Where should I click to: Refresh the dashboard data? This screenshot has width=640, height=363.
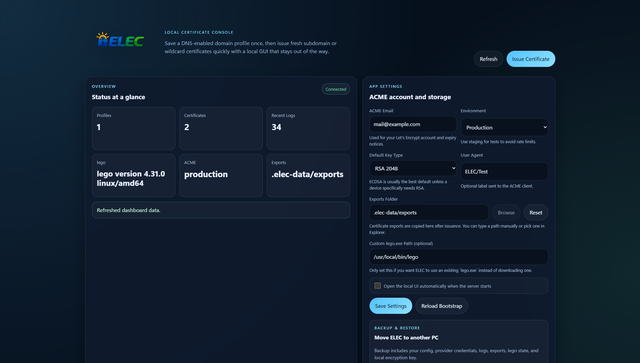tap(488, 59)
